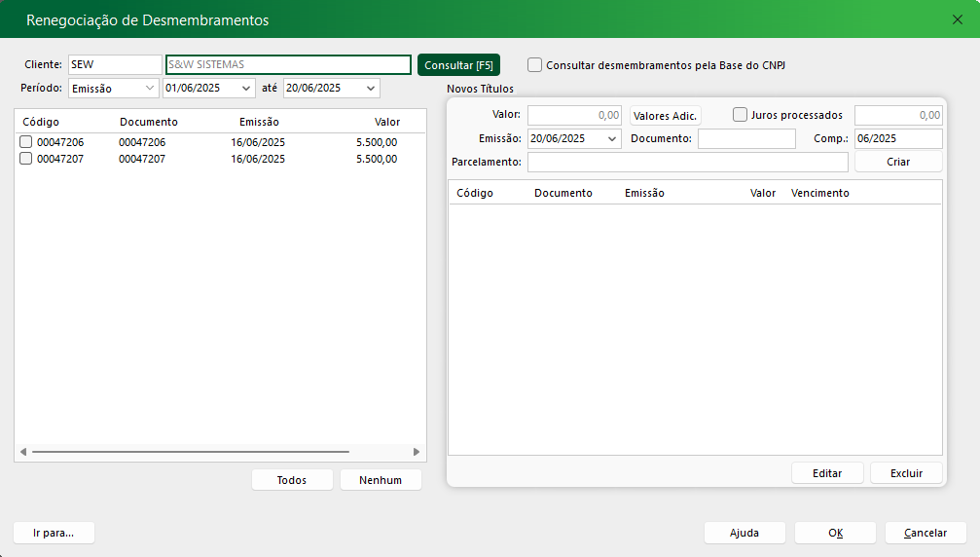Expand the end date 20/06/2025 picker
Image resolution: width=980 pixels, height=557 pixels.
371,89
